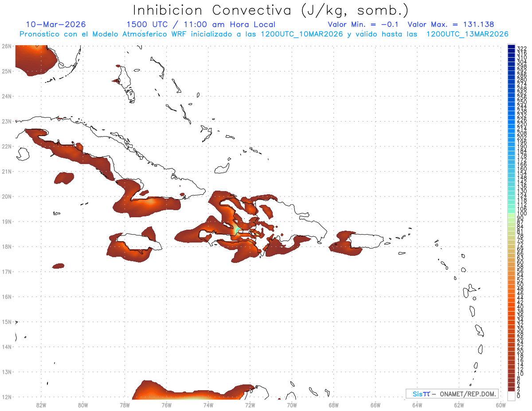This screenshot has width=532, height=411.
Task: Click valid-until time '1200UTC_13MAR2026'
Action: 467,34
